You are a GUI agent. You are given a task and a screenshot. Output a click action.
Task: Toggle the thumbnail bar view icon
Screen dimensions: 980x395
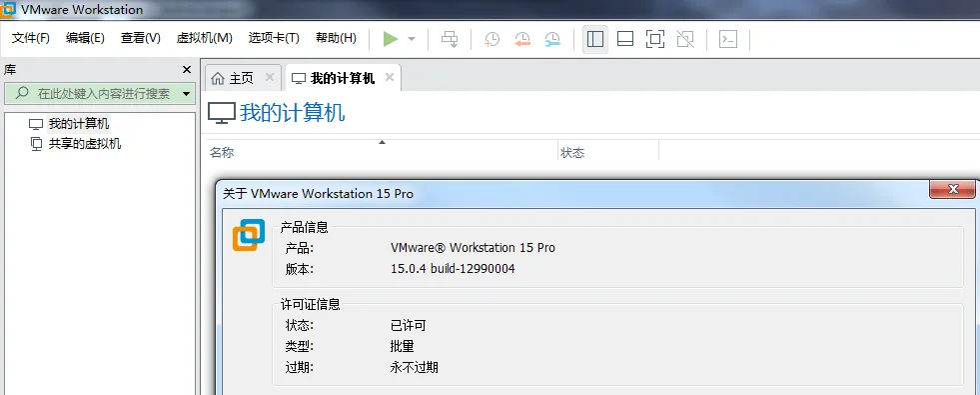pos(625,39)
